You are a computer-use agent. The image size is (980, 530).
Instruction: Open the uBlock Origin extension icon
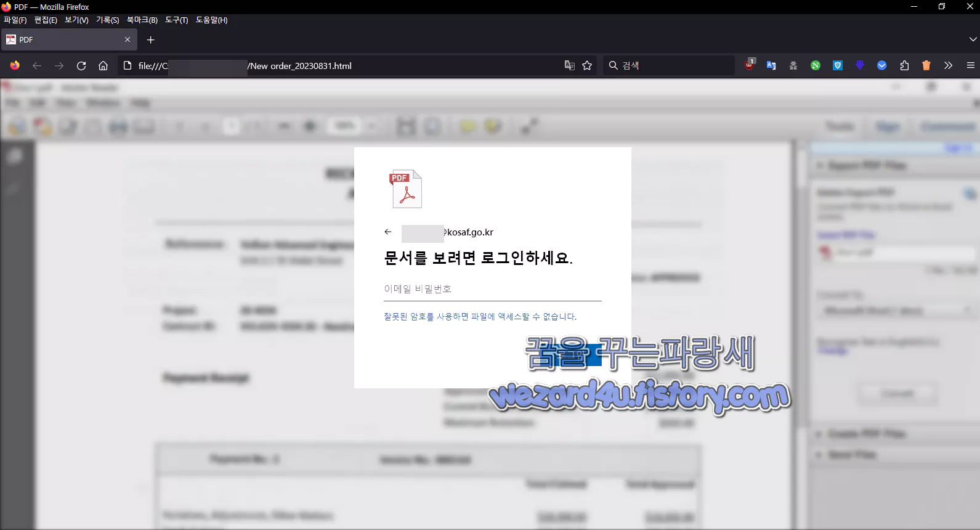coord(750,65)
